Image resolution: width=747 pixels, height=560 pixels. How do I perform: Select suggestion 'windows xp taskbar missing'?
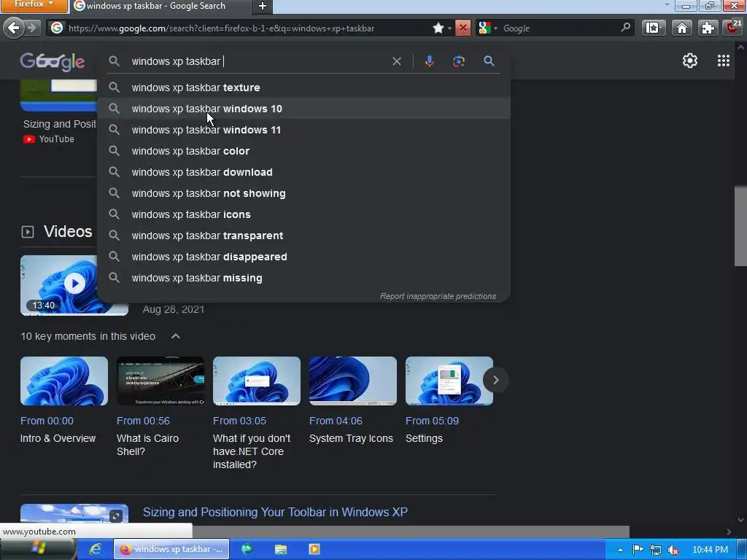coord(303,278)
